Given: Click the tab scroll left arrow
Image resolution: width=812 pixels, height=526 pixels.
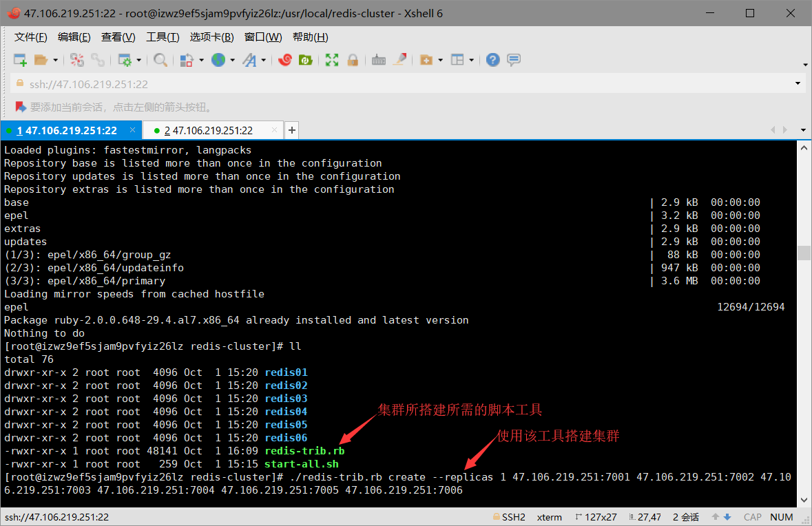Looking at the screenshot, I should [x=773, y=130].
